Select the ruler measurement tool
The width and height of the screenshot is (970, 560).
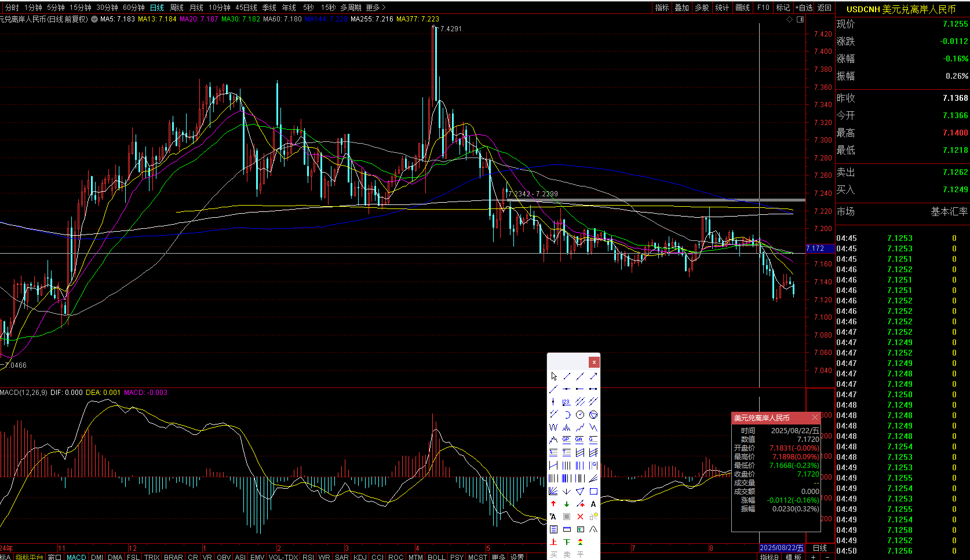click(x=567, y=529)
